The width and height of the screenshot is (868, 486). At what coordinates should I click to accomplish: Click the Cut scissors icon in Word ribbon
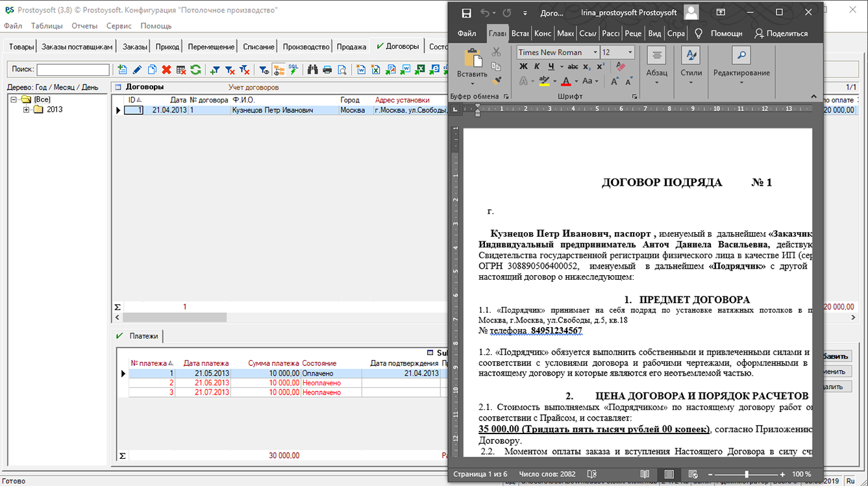(497, 52)
